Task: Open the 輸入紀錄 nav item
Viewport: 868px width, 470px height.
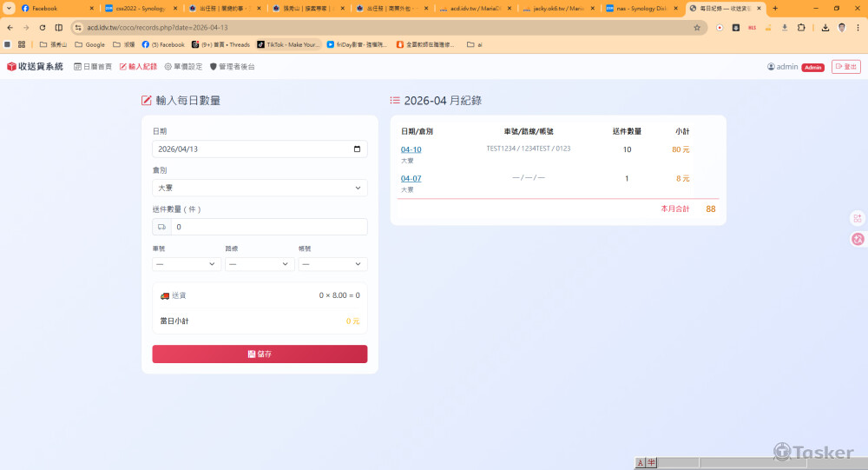Action: (138, 67)
